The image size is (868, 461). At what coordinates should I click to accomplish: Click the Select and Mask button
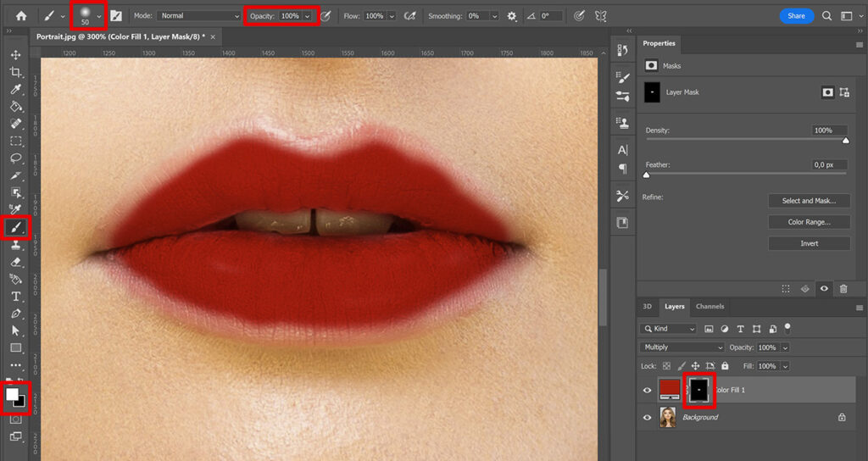[809, 201]
